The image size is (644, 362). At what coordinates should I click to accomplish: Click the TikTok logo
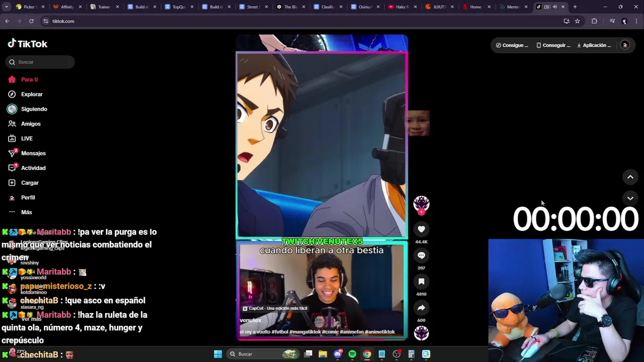(28, 44)
